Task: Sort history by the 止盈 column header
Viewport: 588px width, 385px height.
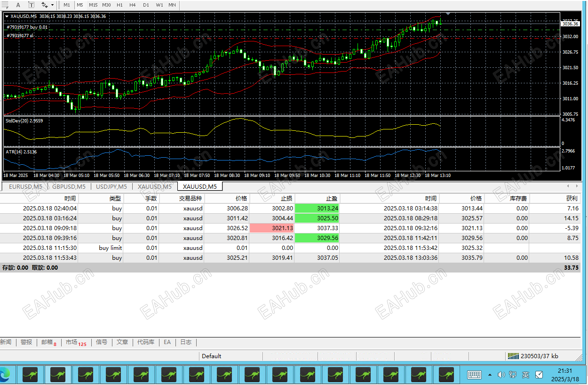Action: tap(317, 199)
